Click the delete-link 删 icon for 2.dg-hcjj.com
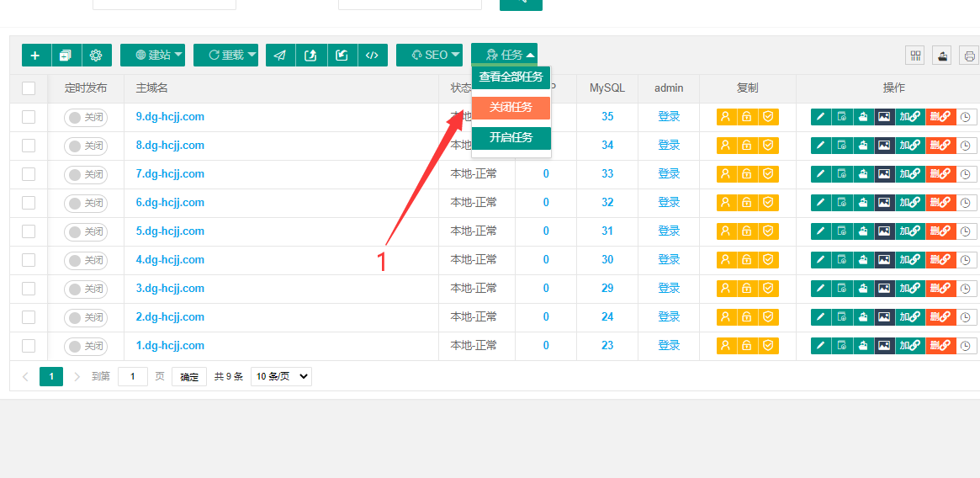The height and width of the screenshot is (478, 980). click(940, 317)
